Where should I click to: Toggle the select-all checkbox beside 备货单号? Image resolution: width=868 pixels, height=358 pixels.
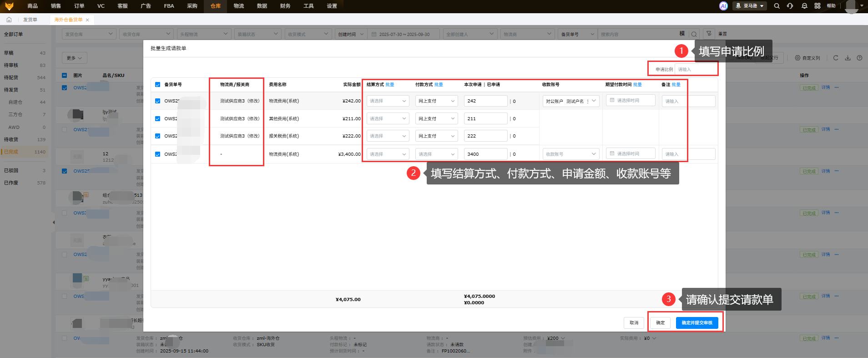pos(157,85)
